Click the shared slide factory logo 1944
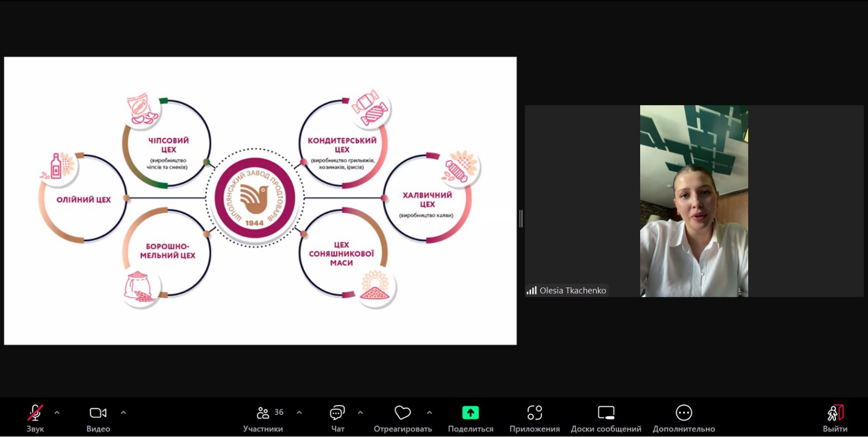This screenshot has width=868, height=437. (x=254, y=198)
